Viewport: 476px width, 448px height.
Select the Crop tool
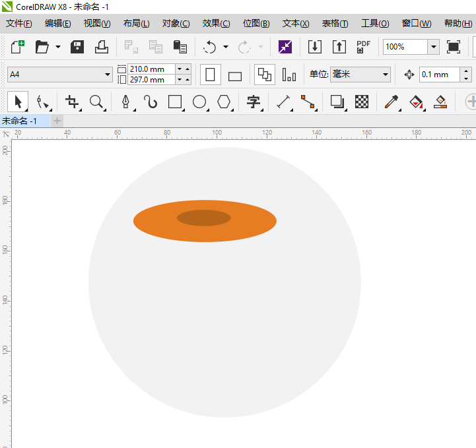[72, 102]
